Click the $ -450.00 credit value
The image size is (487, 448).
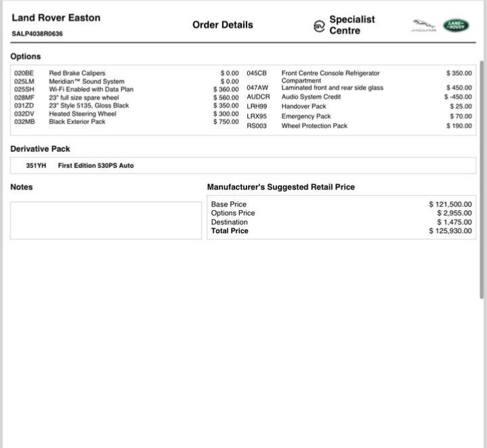(458, 97)
